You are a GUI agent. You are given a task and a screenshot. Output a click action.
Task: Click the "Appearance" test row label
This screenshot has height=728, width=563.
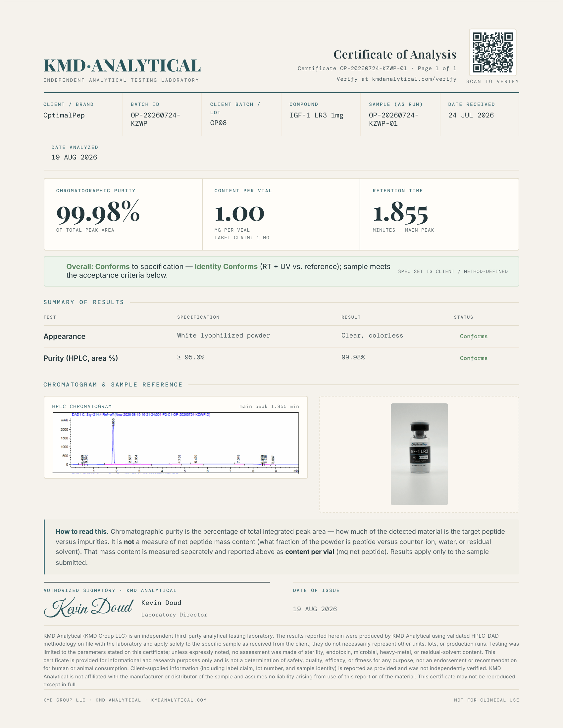coord(64,336)
